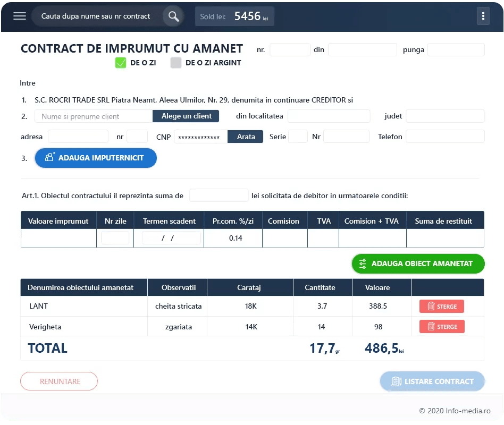Click the Denumirea obiectului amanetat header

click(84, 287)
